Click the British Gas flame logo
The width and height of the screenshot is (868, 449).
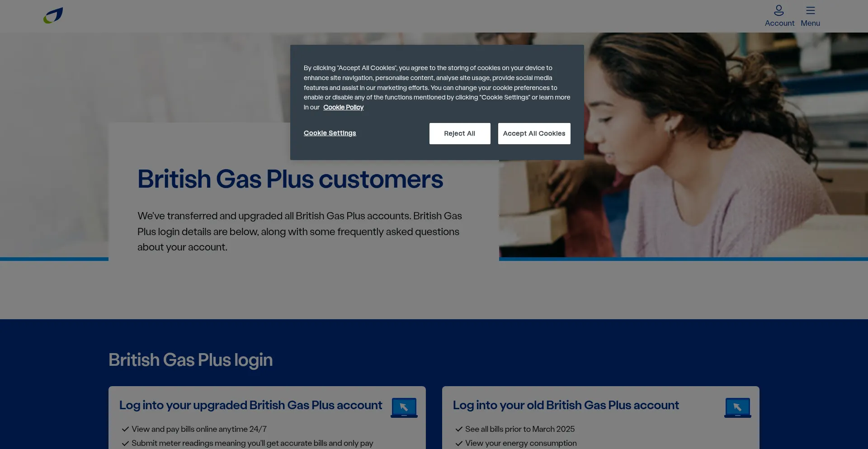[x=53, y=15]
